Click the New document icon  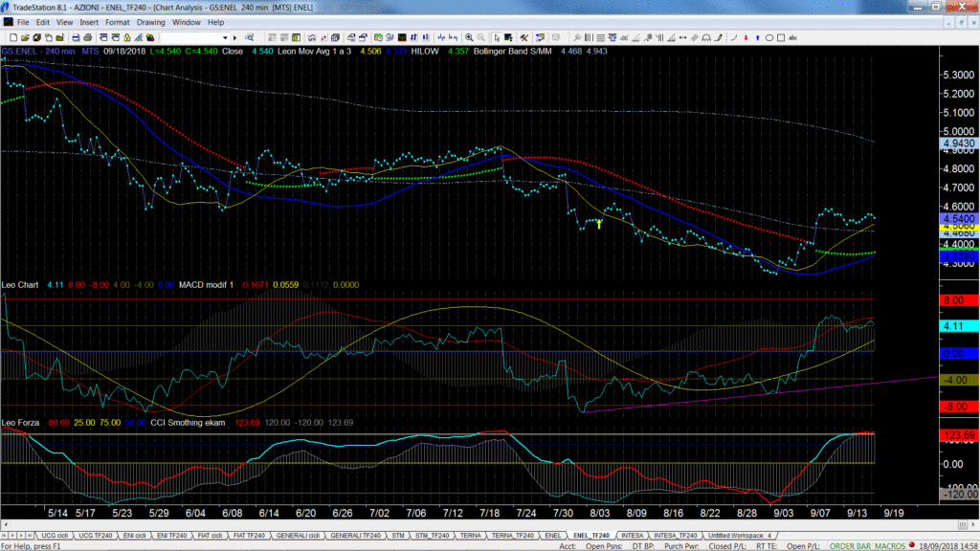click(13, 37)
